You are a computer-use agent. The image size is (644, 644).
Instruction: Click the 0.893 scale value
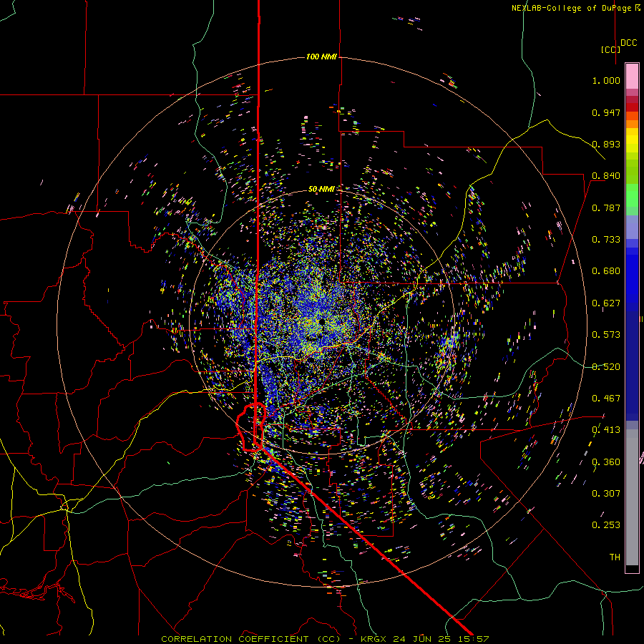pyautogui.click(x=606, y=144)
